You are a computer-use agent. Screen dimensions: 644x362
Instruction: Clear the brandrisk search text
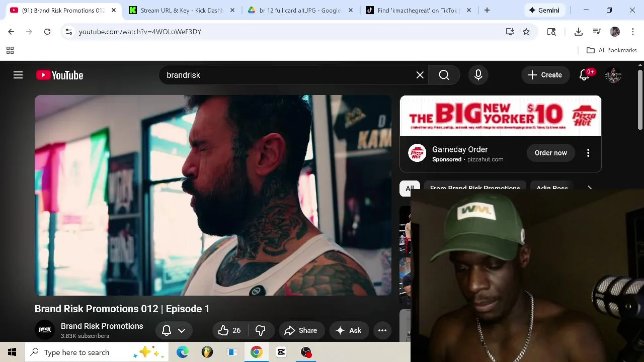420,75
